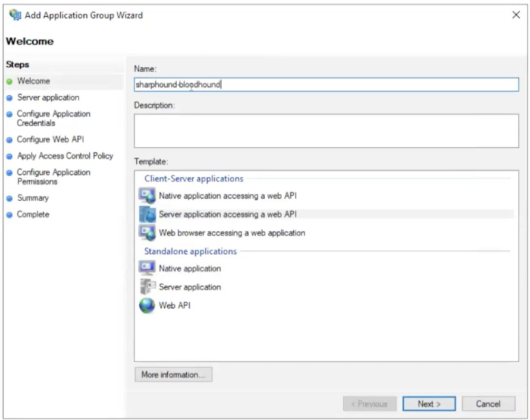The height and width of the screenshot is (420, 530).
Task: Select the Configure Application Permissions step
Action: pyautogui.click(x=54, y=177)
